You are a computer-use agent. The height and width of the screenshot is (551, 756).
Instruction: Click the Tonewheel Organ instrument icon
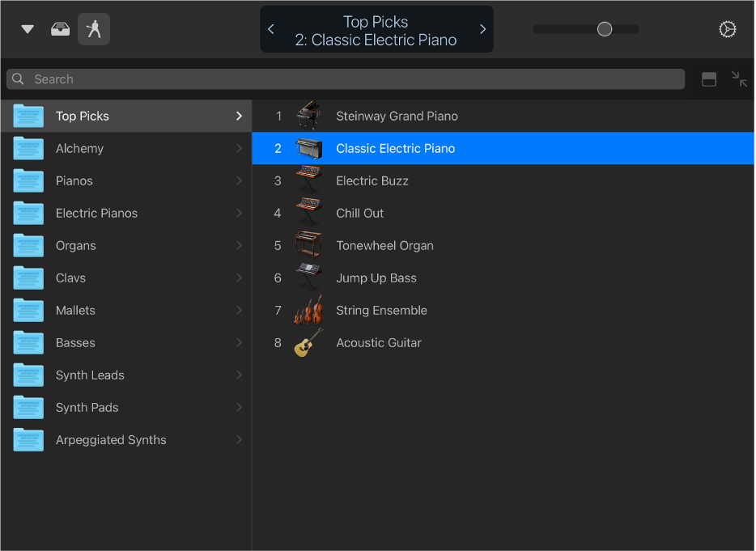point(308,245)
